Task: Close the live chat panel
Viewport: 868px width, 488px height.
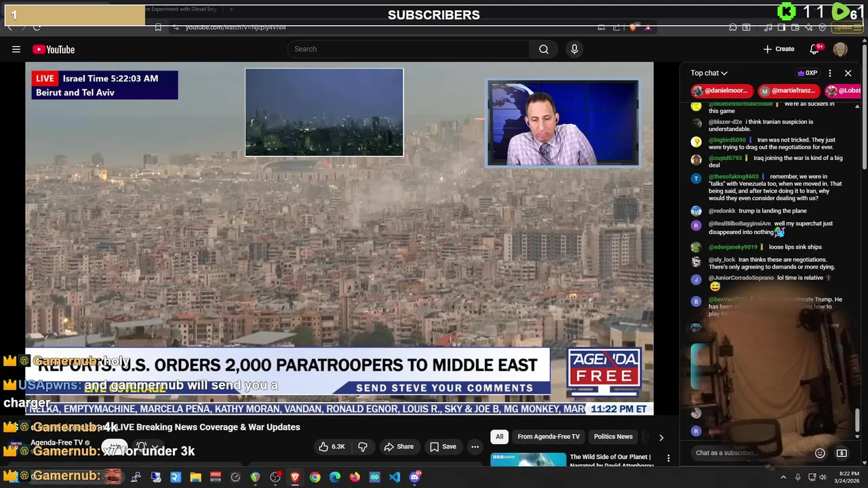Action: (x=848, y=73)
